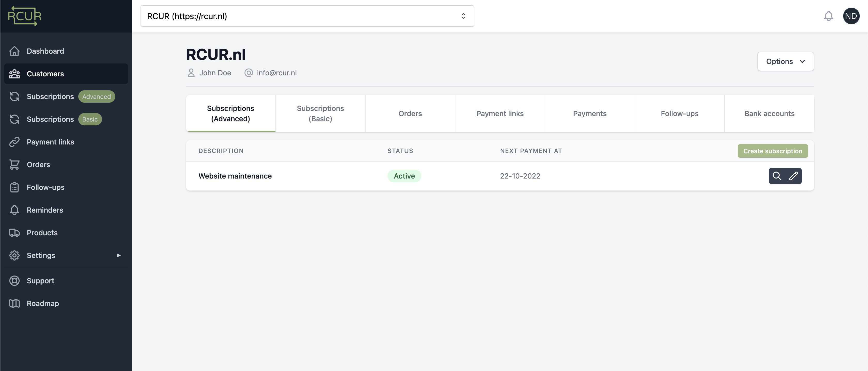This screenshot has height=371, width=868.
Task: Open notifications bell in the top bar
Action: 828,16
